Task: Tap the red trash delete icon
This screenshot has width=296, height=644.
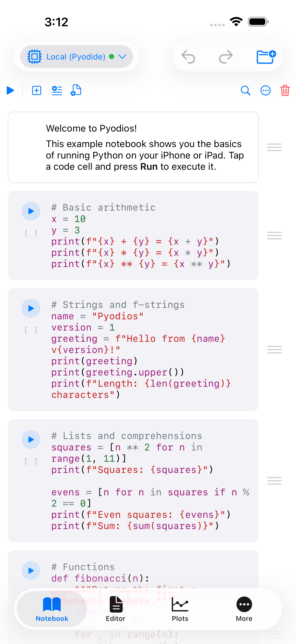Action: (285, 90)
